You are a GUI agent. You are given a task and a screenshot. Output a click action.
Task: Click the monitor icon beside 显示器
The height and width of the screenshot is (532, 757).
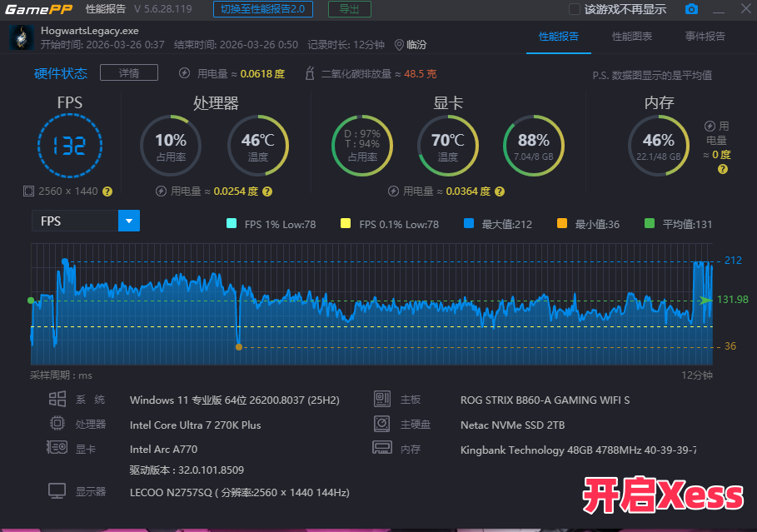click(57, 491)
